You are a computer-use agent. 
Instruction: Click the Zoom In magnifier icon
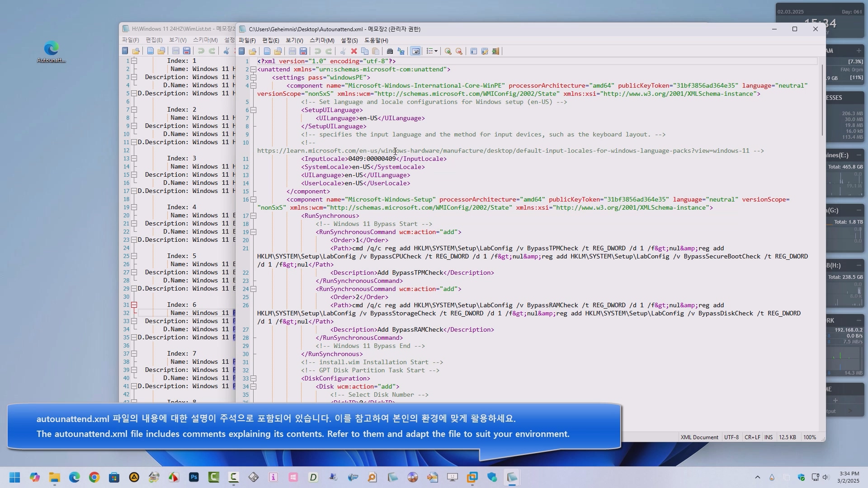tap(448, 52)
